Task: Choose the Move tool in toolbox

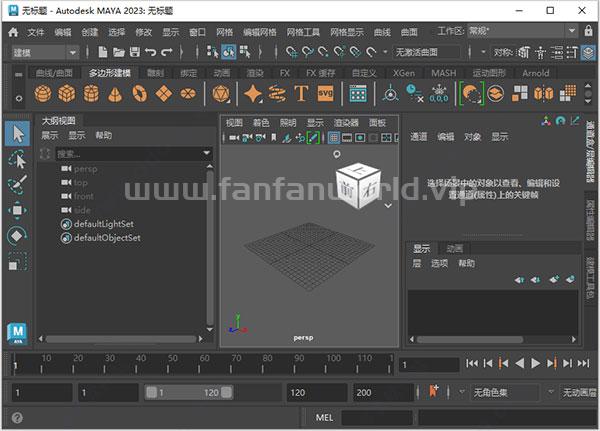Action: click(x=17, y=211)
